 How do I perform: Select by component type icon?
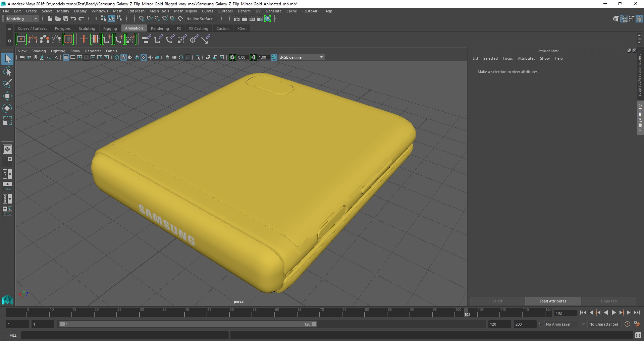[119, 19]
